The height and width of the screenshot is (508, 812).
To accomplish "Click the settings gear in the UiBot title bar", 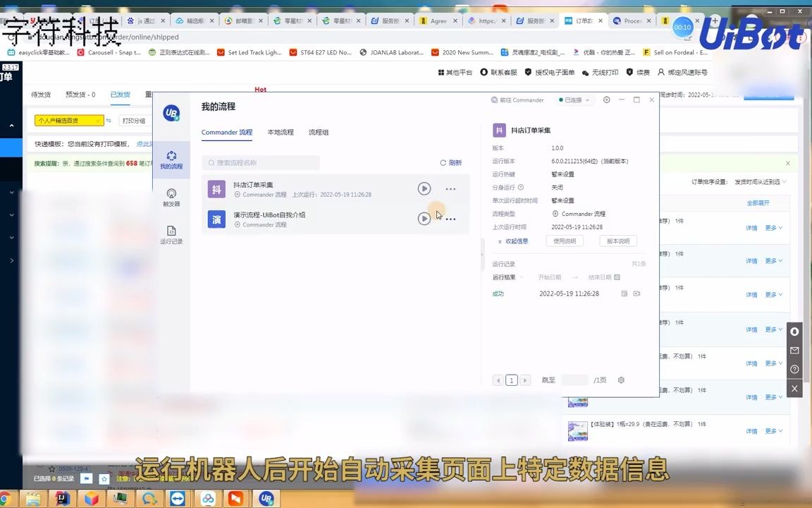I will click(x=606, y=99).
